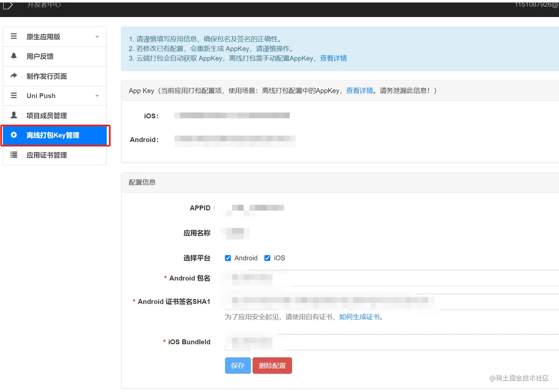Open 查看详情 link in App Key header
Image resolution: width=559 pixels, height=392 pixels.
tap(359, 91)
